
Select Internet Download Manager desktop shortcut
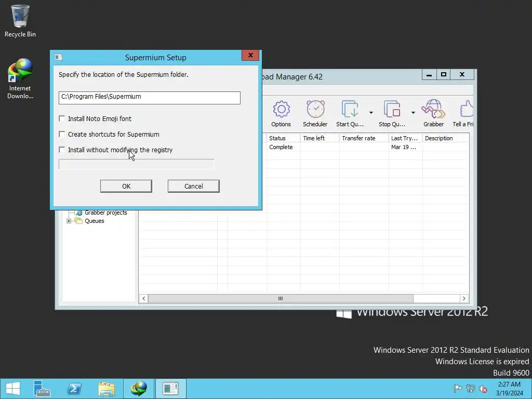click(x=20, y=79)
